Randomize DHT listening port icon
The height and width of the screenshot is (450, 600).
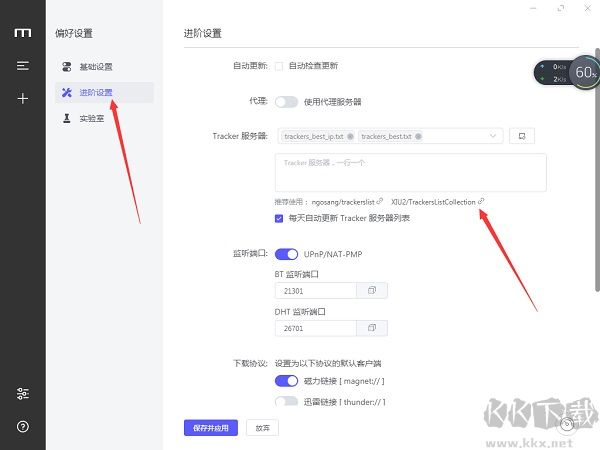pos(372,328)
